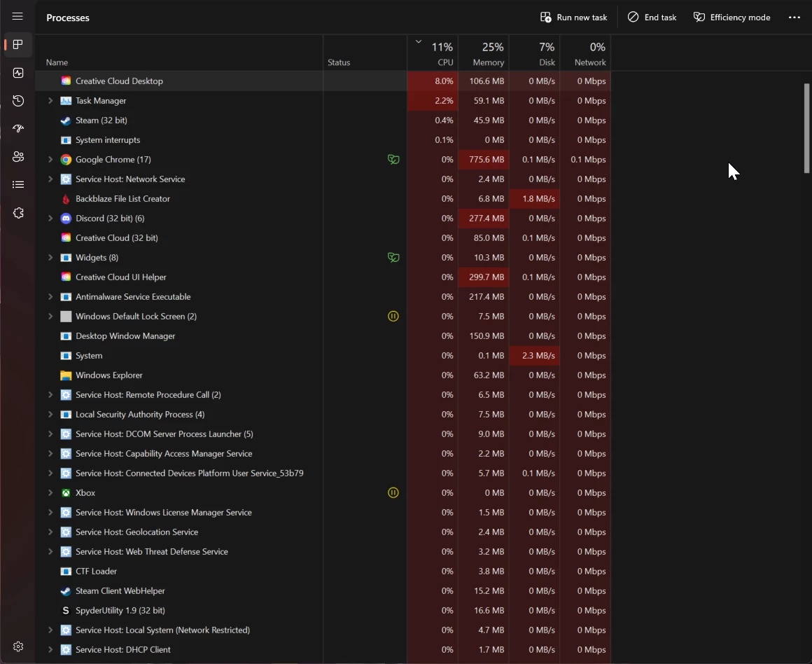
Task: Click the 299.7 MB memory cell
Action: 484,277
